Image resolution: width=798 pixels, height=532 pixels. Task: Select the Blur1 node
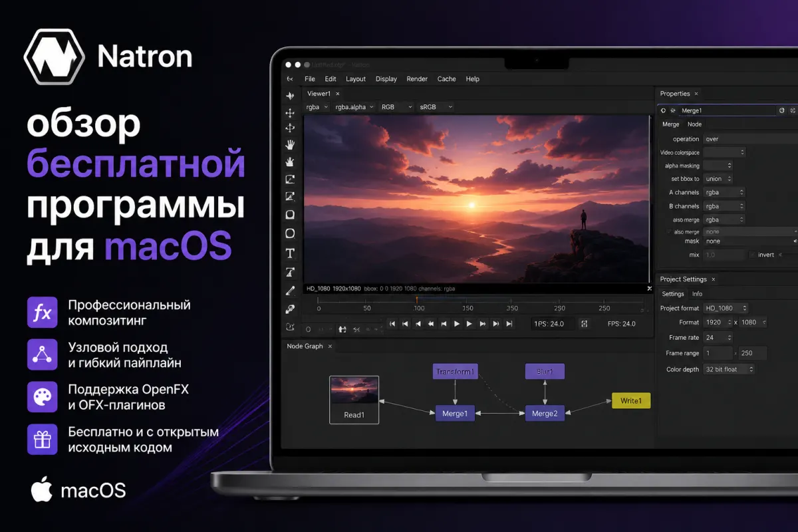click(545, 372)
